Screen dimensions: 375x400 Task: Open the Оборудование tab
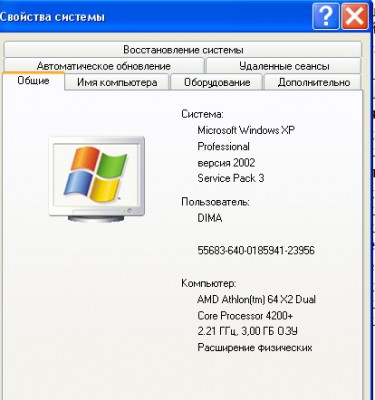pyautogui.click(x=217, y=82)
